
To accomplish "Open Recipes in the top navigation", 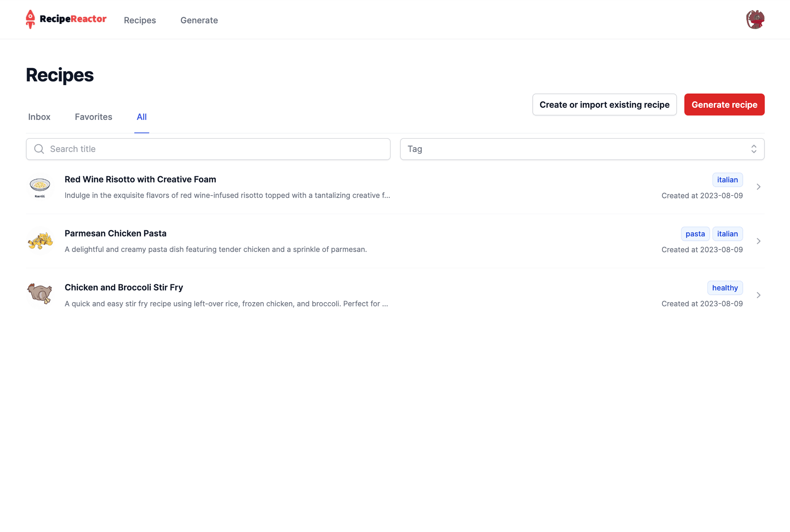I will click(x=140, y=20).
